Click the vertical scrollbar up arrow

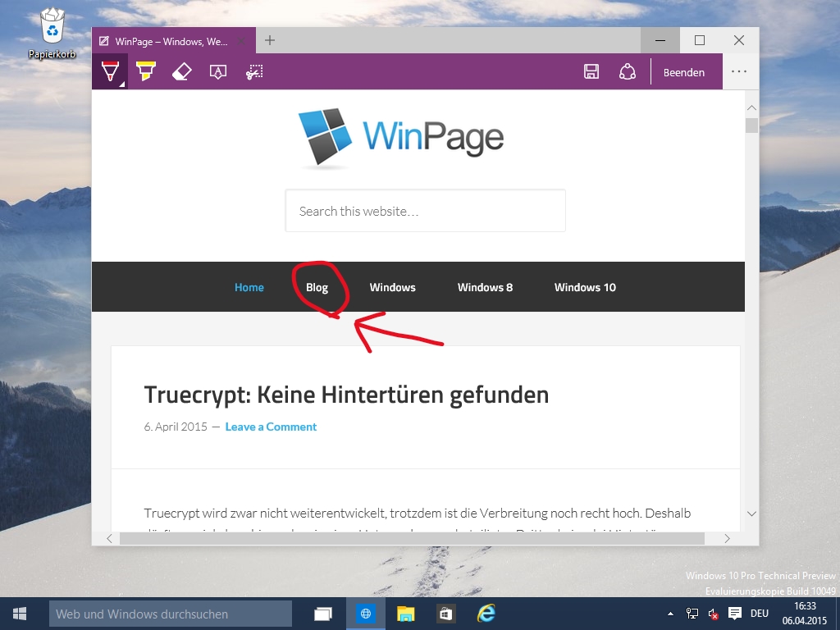tap(751, 107)
